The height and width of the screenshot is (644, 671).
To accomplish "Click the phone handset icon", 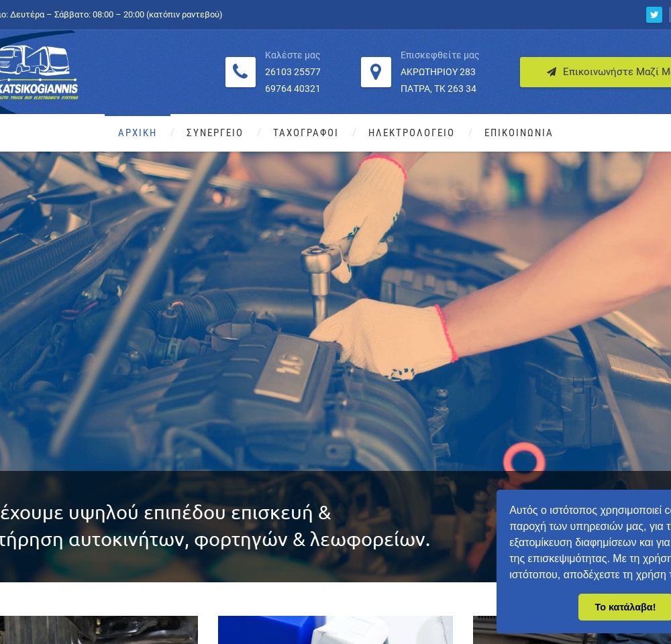I will [240, 72].
